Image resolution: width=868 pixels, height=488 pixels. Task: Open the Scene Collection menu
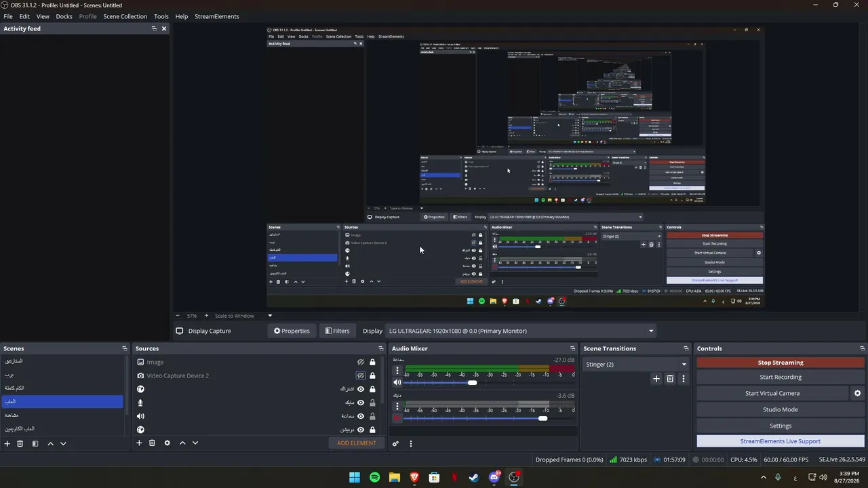click(125, 16)
